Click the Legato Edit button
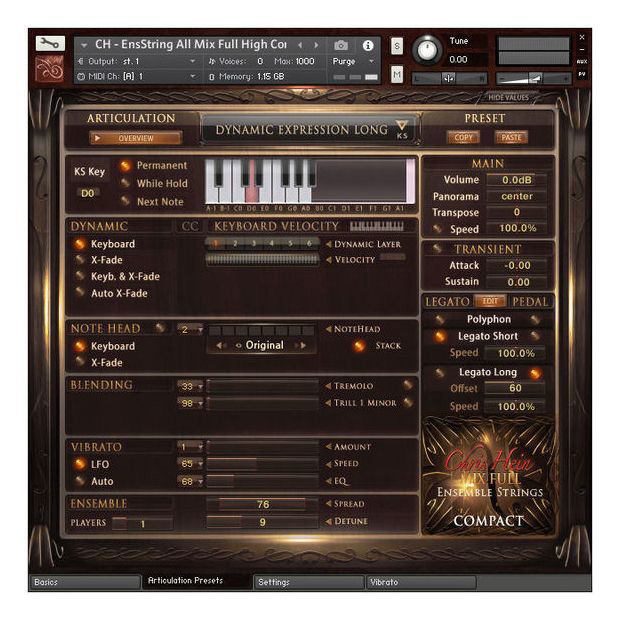 point(490,301)
